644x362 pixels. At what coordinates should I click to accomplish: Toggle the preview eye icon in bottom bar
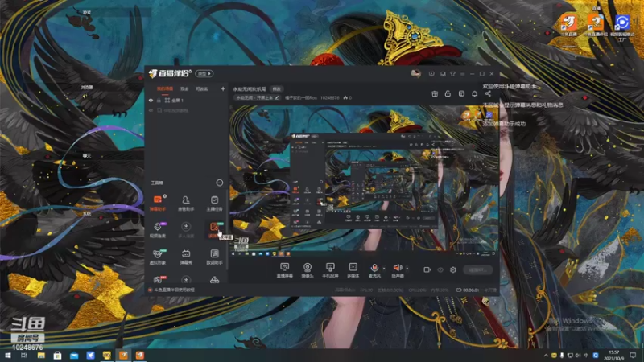pos(440,269)
